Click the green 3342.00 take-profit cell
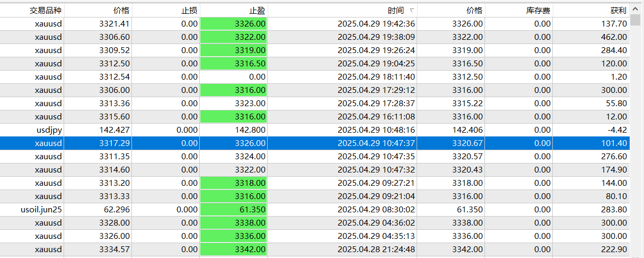The image size is (644, 258). pyautogui.click(x=234, y=250)
